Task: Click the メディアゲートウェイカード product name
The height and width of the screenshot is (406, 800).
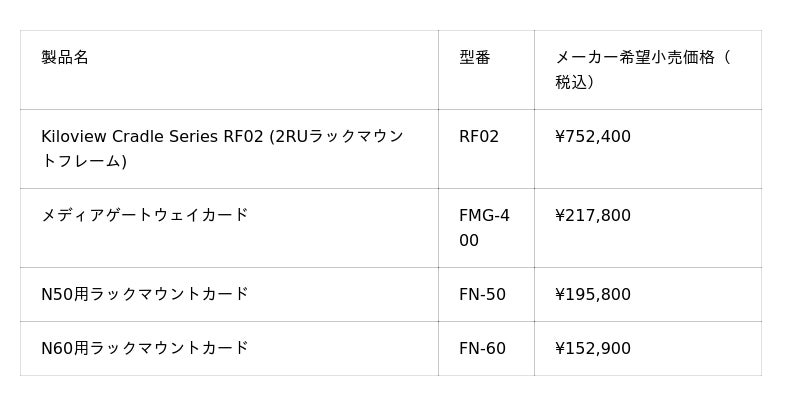Action: (x=145, y=216)
